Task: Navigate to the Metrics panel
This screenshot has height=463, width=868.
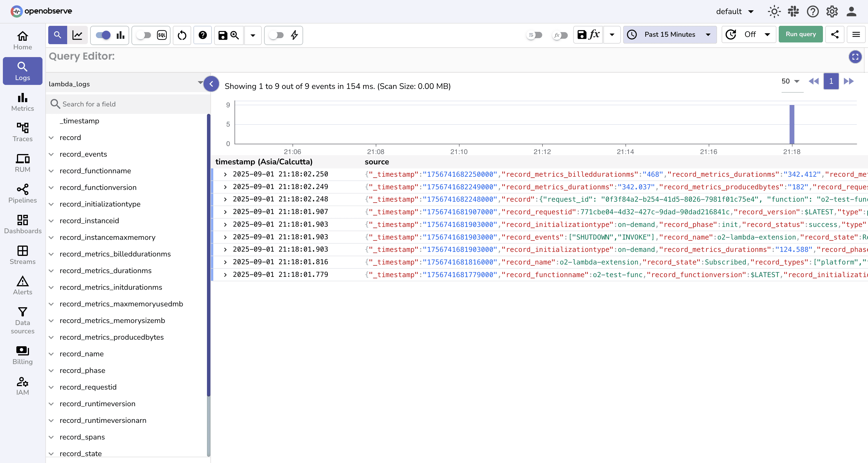Action: (x=22, y=102)
